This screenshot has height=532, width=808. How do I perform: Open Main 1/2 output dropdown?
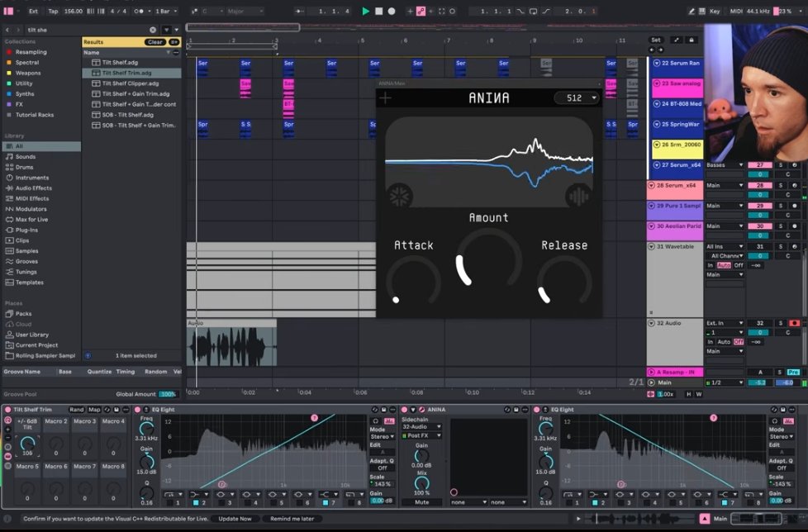[x=725, y=382]
